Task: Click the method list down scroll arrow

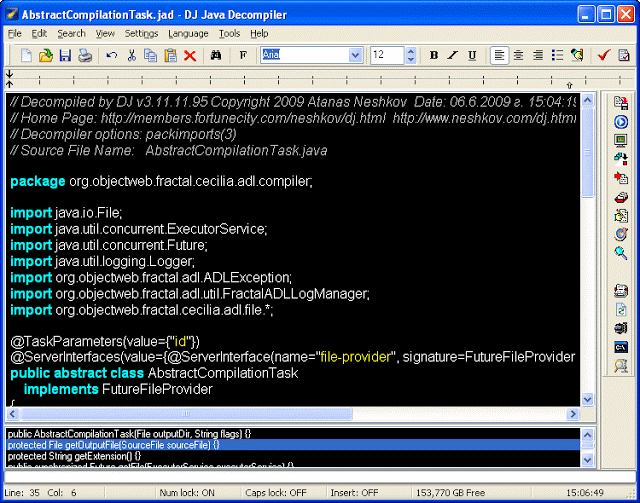Action: pyautogui.click(x=587, y=460)
